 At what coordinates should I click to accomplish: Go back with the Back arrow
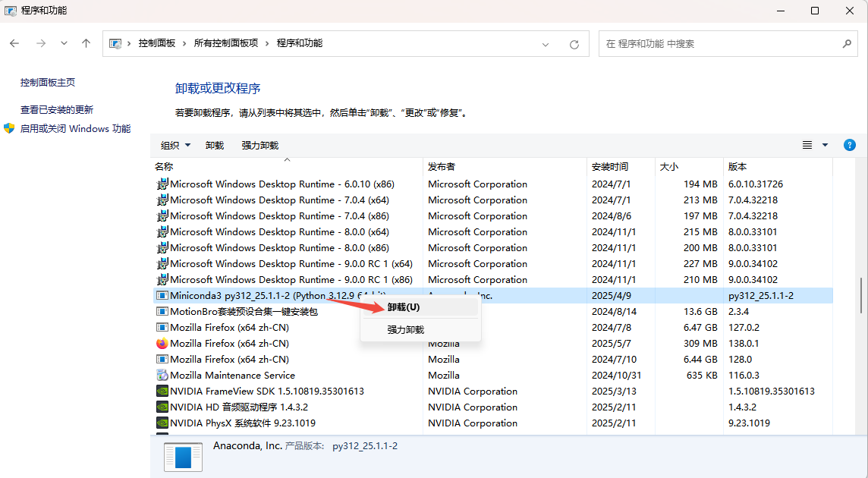(15, 43)
